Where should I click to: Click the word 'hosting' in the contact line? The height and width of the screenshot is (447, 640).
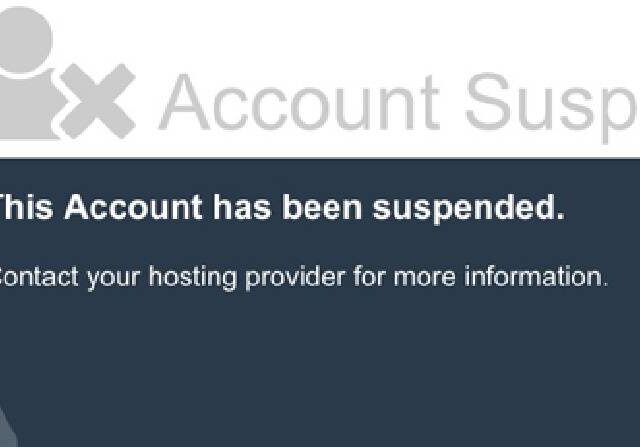(x=193, y=278)
